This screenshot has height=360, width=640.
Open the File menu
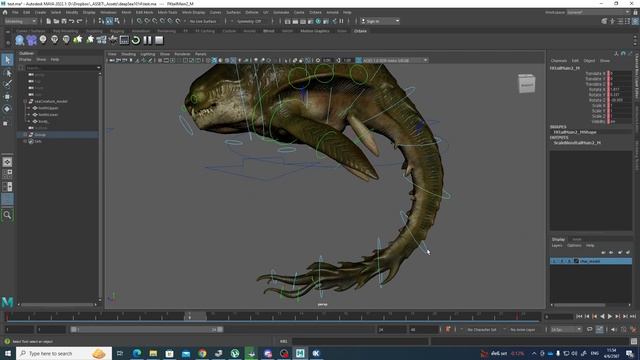pyautogui.click(x=15, y=12)
